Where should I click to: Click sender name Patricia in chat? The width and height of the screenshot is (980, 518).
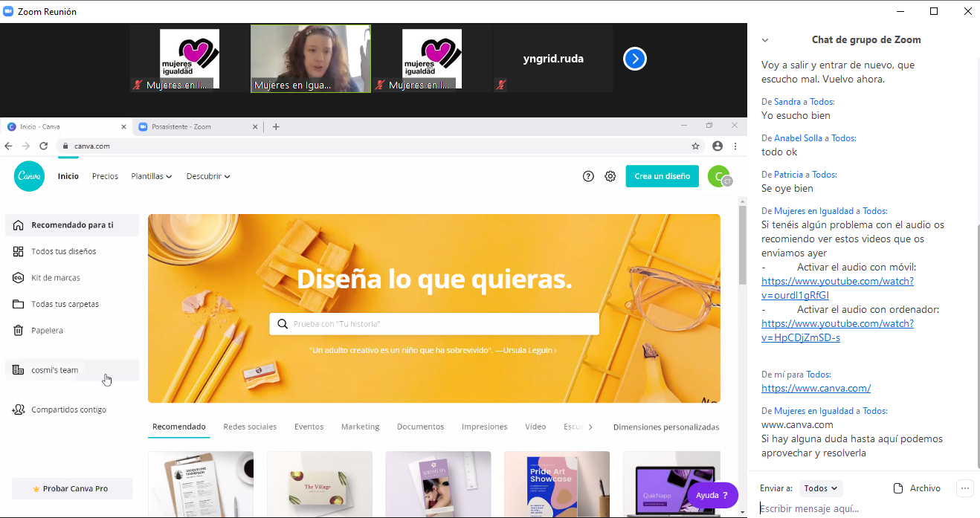[x=788, y=174]
